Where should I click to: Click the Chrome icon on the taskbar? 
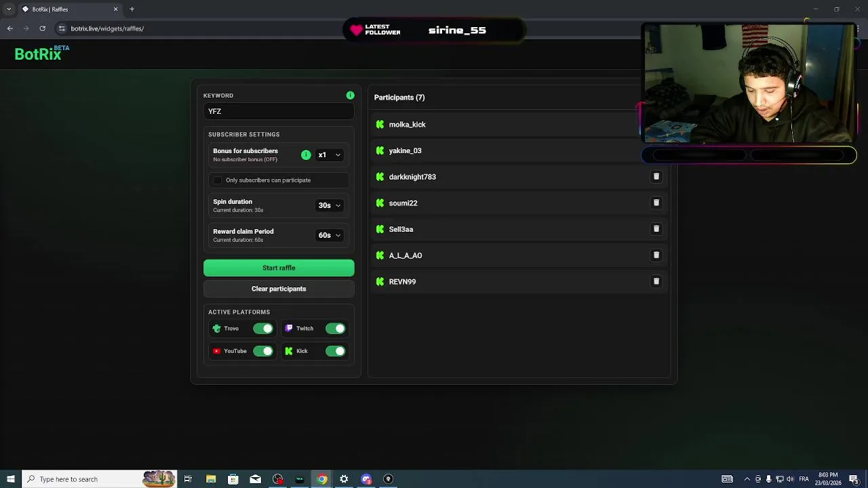click(321, 479)
